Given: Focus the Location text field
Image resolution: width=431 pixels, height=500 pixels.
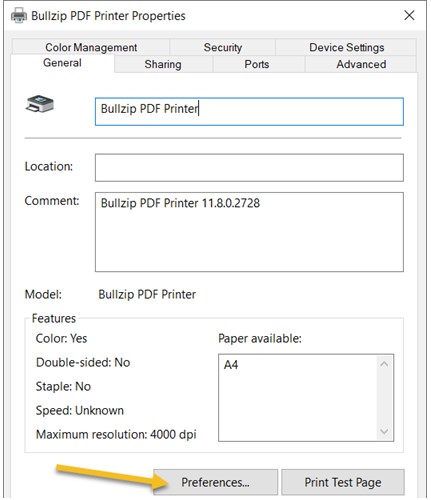Looking at the screenshot, I should pyautogui.click(x=249, y=167).
